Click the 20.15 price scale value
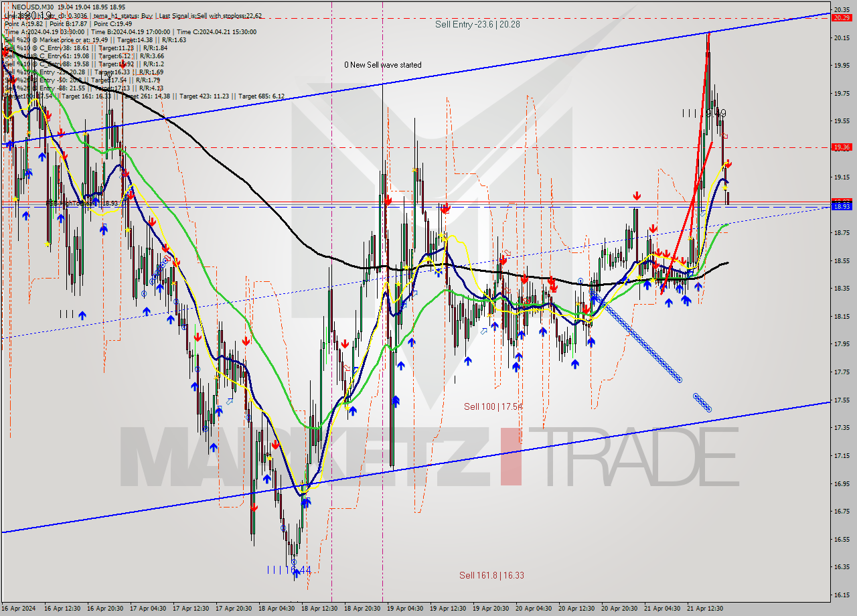 842,38
